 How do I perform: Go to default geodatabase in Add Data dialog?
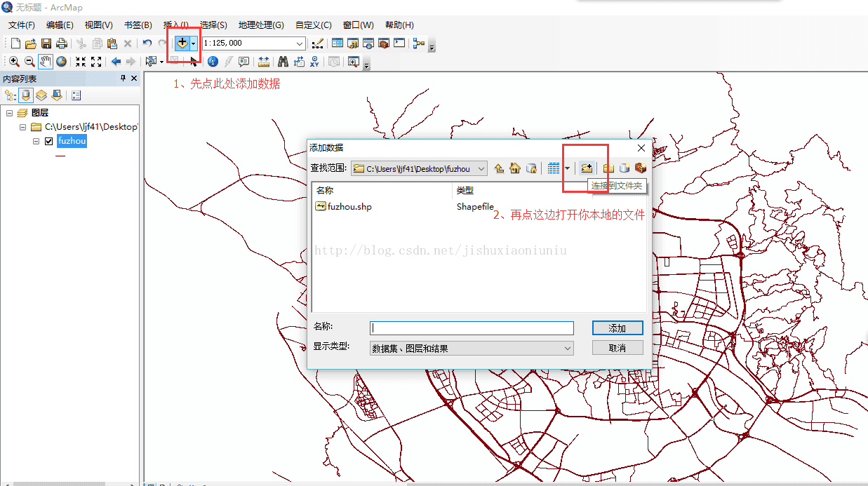pyautogui.click(x=532, y=168)
